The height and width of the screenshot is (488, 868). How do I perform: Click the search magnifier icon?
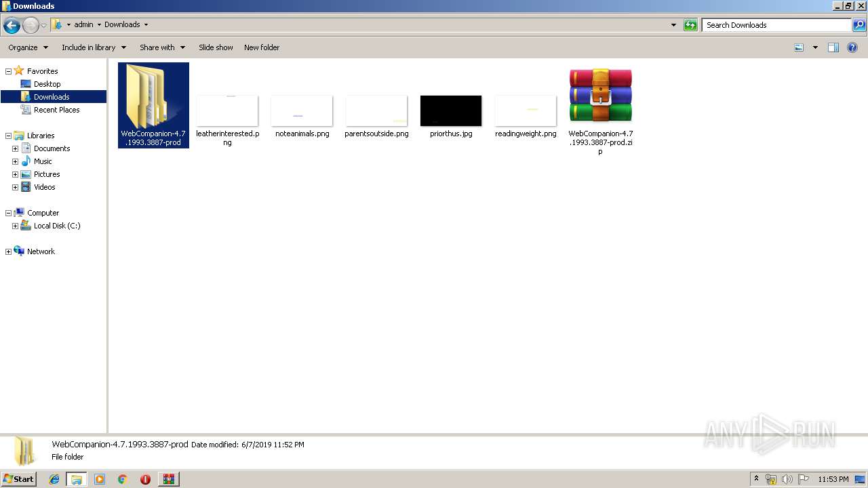(859, 25)
